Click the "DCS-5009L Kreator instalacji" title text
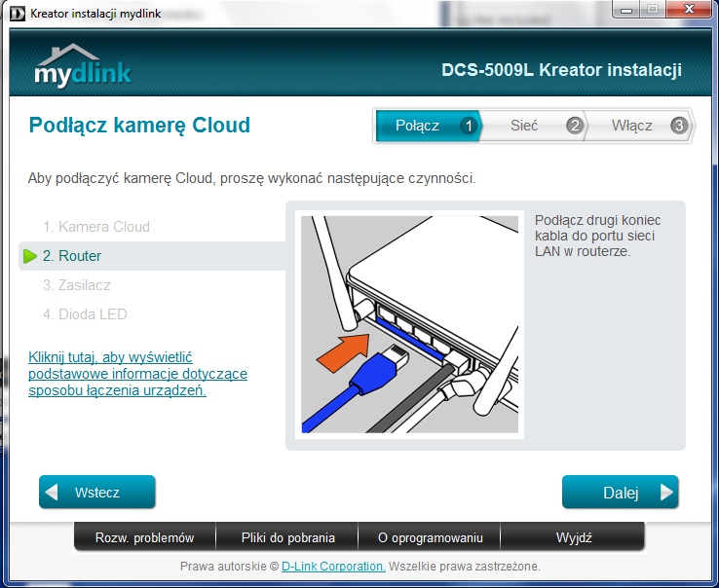This screenshot has height=588, width=719. (x=561, y=70)
